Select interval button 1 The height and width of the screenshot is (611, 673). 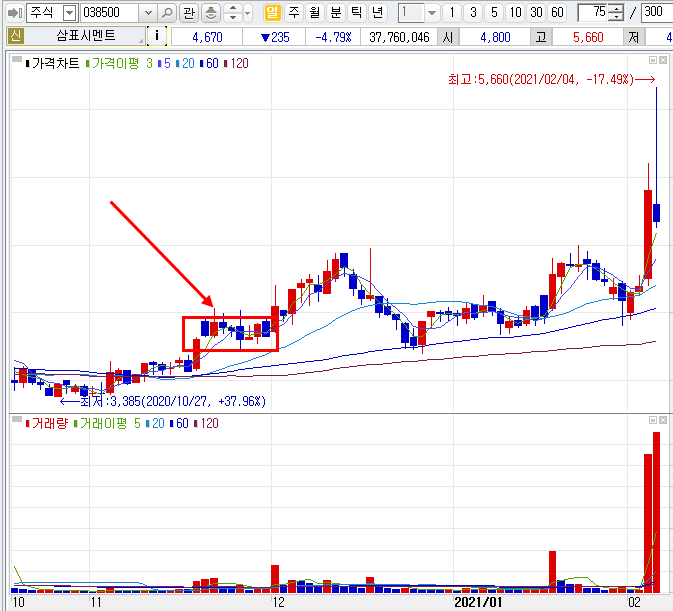(452, 13)
